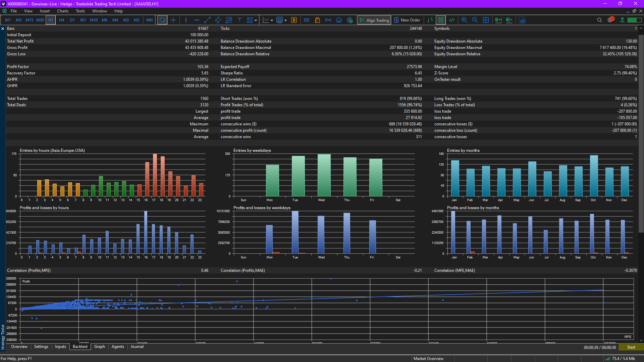Expand the chart templates dropdown arrow
This screenshot has width=644, height=362.
285,20
